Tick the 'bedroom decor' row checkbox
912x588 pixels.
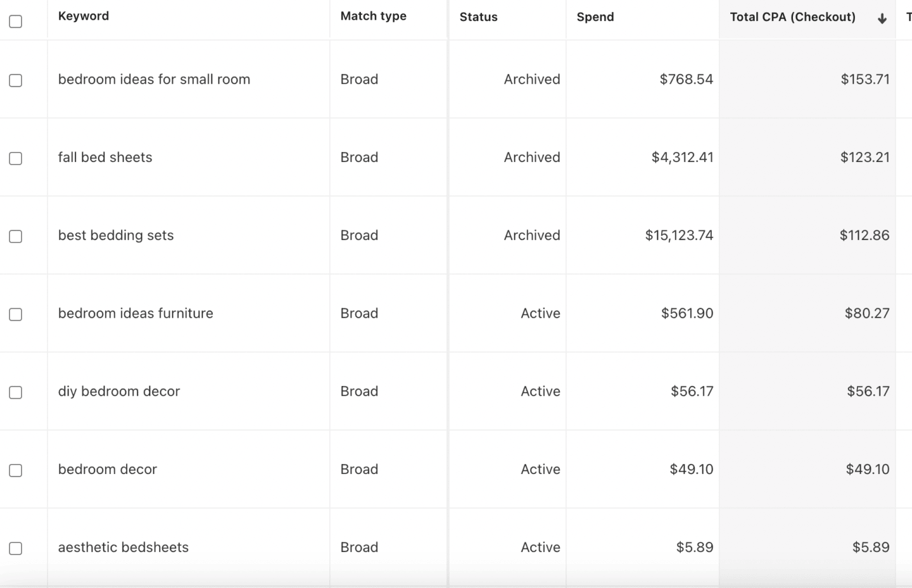click(16, 470)
